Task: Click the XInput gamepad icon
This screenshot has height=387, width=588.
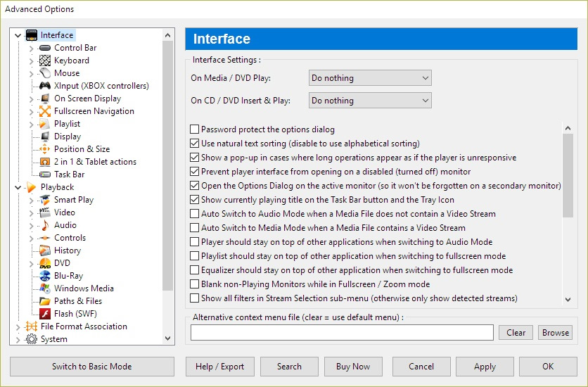Action: (45, 86)
